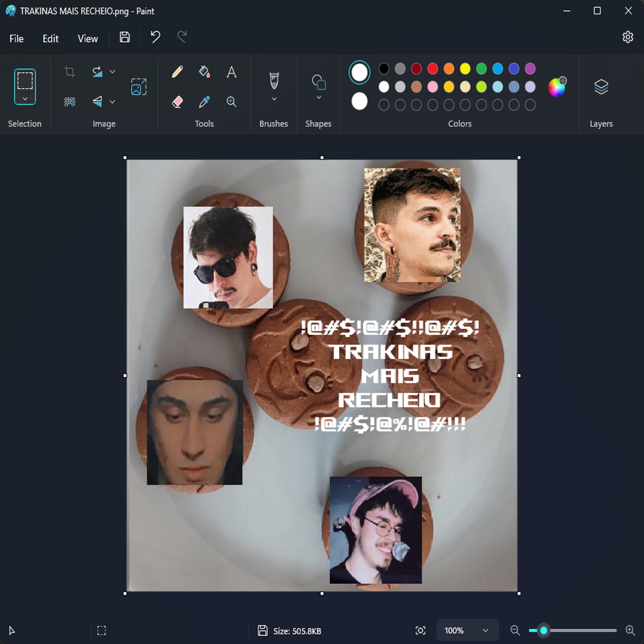This screenshot has width=644, height=644.
Task: Open the File menu
Action: [16, 39]
